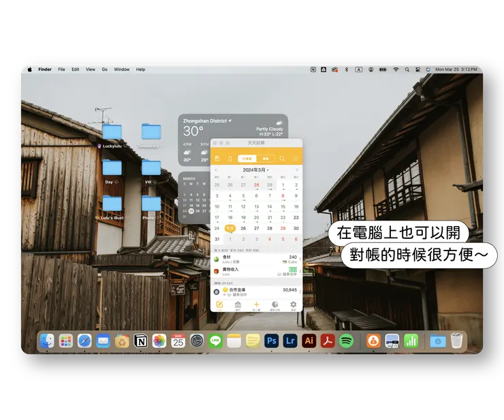
Task: Launch Lightroom from the Dock
Action: tap(290, 341)
